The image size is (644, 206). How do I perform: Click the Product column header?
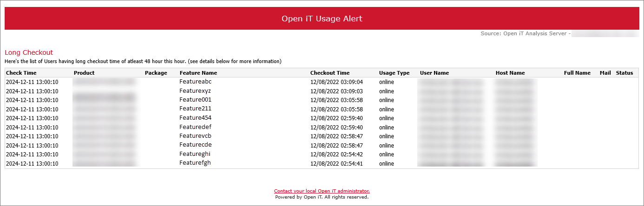[x=84, y=73]
